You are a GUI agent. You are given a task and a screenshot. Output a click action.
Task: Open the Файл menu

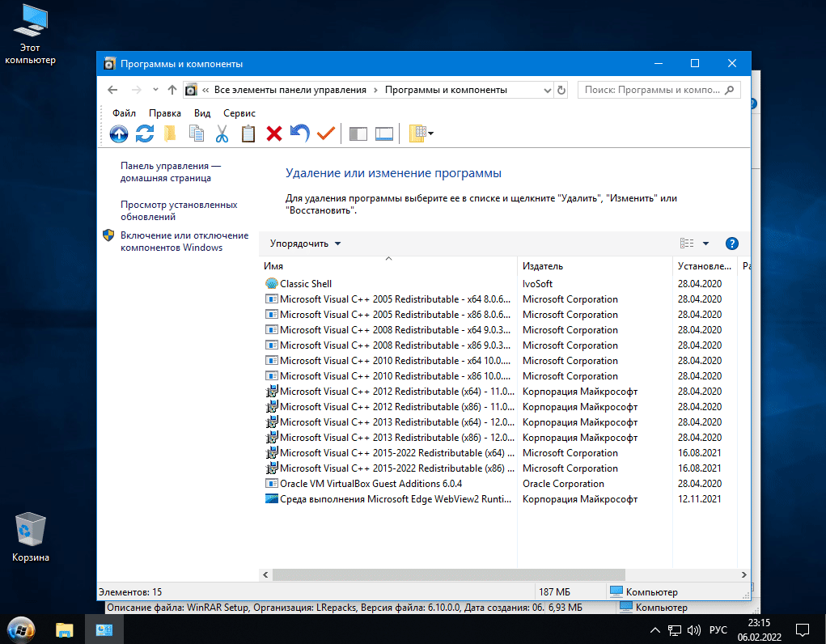click(x=124, y=113)
